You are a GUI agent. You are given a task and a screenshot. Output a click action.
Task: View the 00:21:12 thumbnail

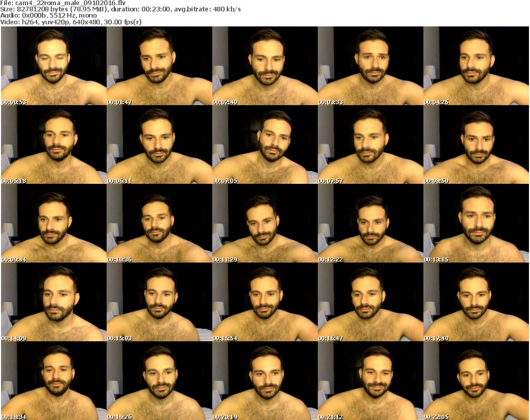click(371, 381)
